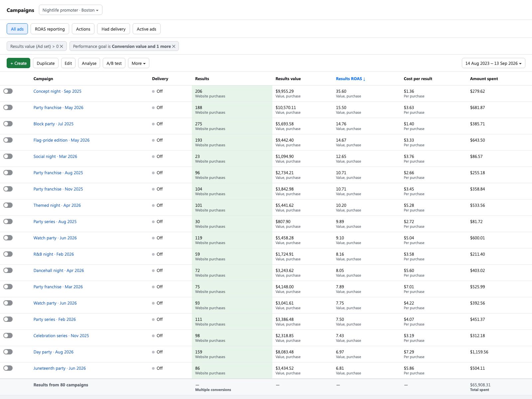The width and height of the screenshot is (532, 399).
Task: Click the Edit button
Action: (68, 63)
